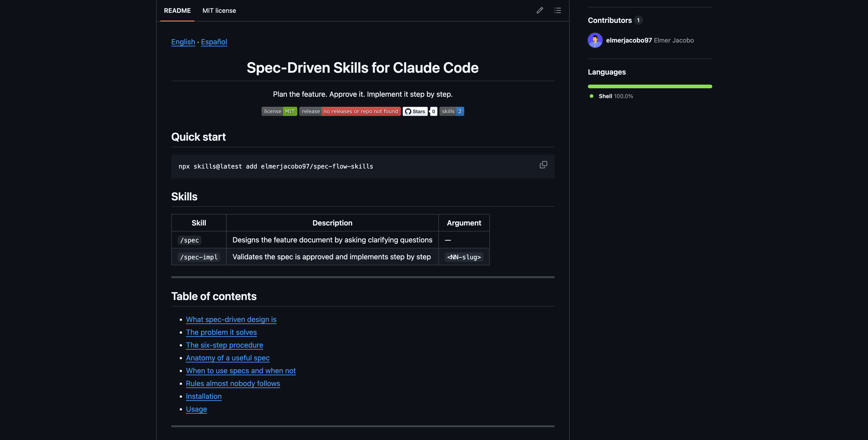
Task: Click the Skill column header
Action: tap(199, 223)
